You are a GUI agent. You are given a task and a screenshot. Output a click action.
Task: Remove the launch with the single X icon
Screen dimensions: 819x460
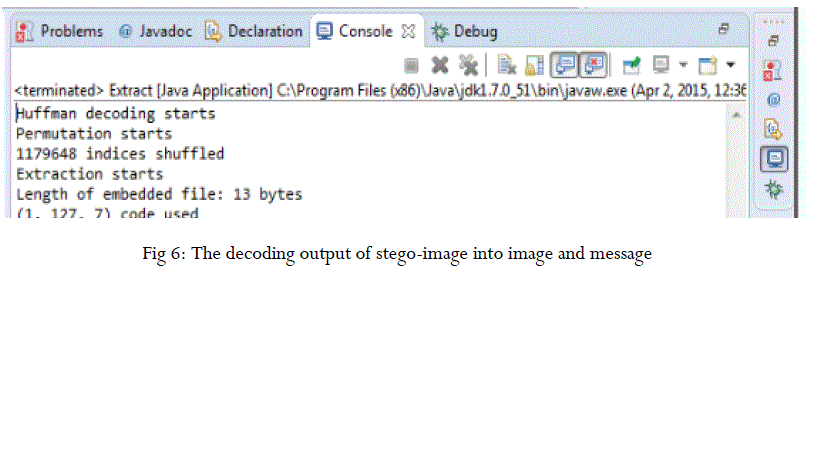click(438, 66)
